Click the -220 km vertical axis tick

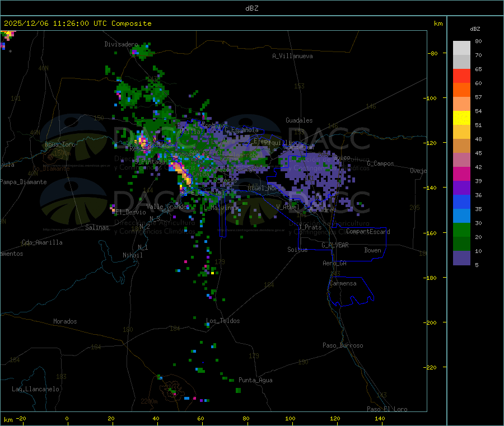pyautogui.click(x=431, y=368)
